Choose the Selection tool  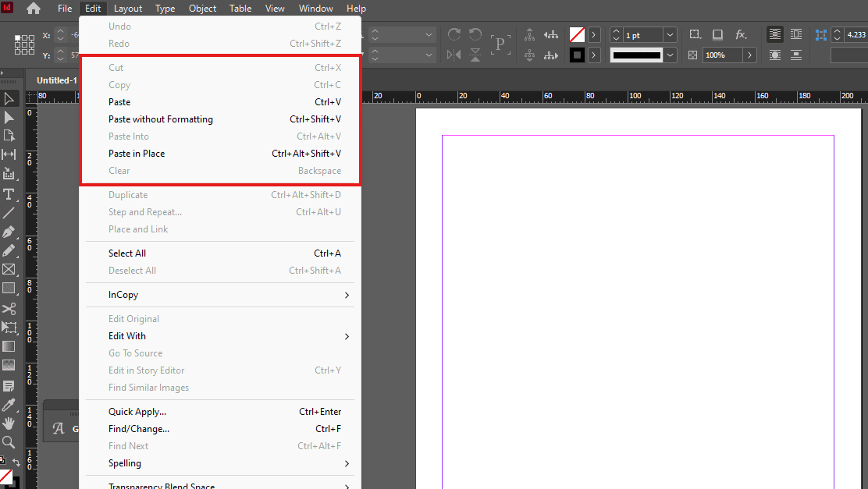(9, 97)
